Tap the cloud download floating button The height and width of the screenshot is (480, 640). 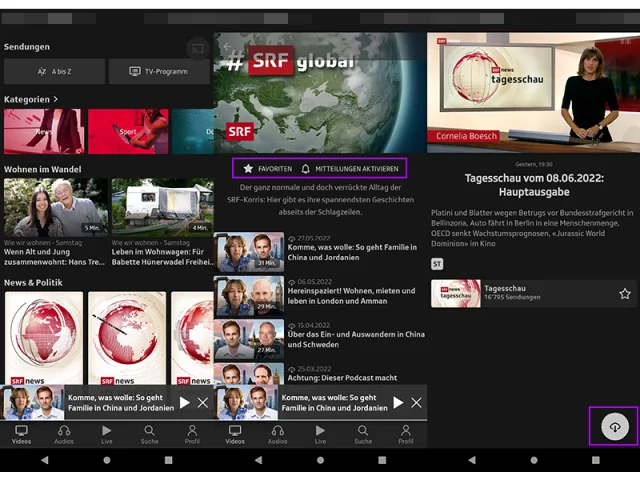coord(614,427)
